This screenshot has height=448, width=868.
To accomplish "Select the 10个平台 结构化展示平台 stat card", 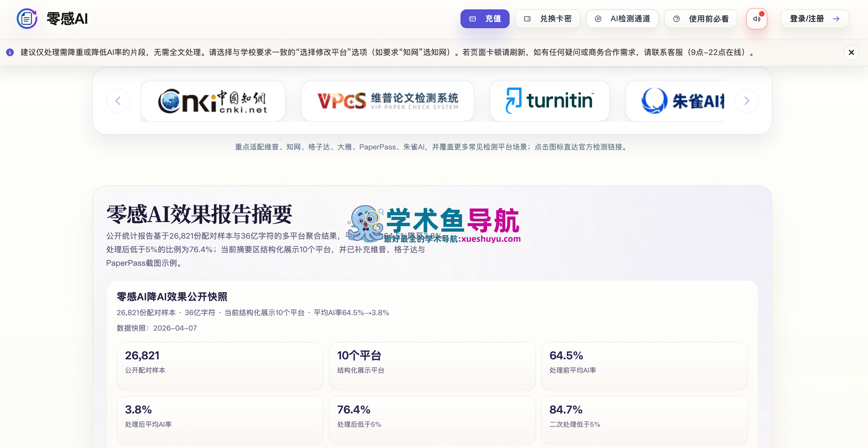I will [432, 366].
